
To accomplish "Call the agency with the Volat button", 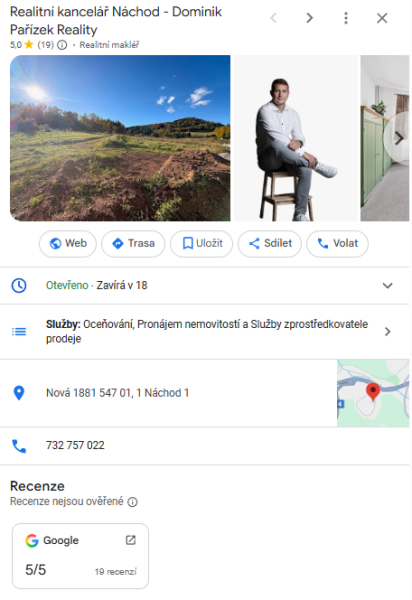I will coord(337,243).
